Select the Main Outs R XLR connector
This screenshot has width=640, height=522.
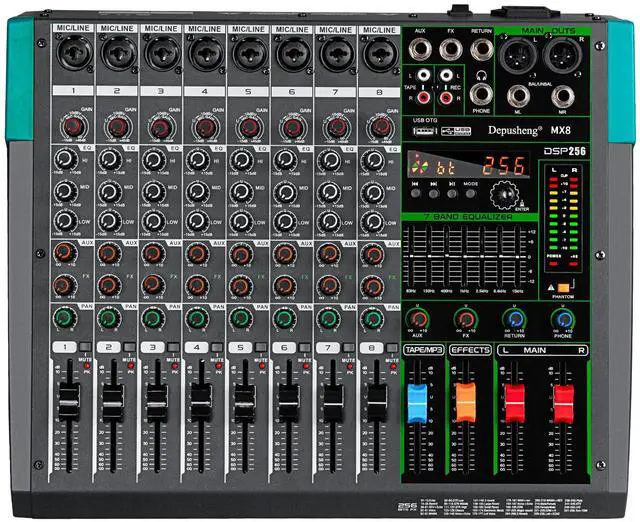[x=563, y=55]
